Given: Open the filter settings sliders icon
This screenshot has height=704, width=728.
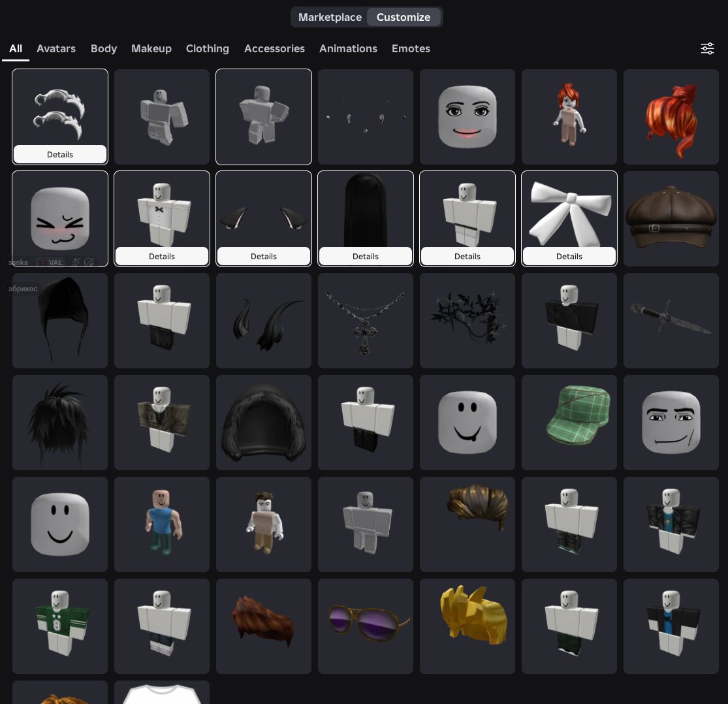Looking at the screenshot, I should tap(707, 48).
